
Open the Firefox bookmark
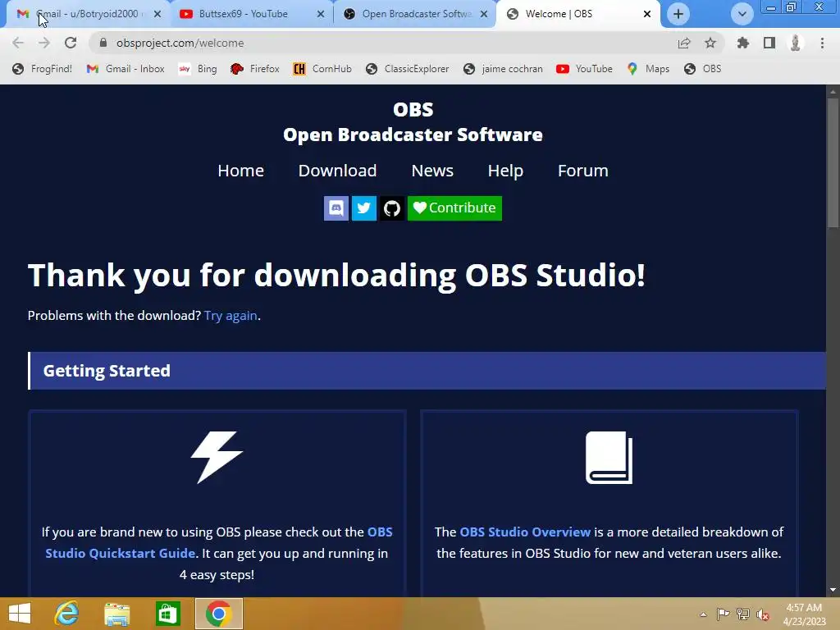tap(254, 69)
